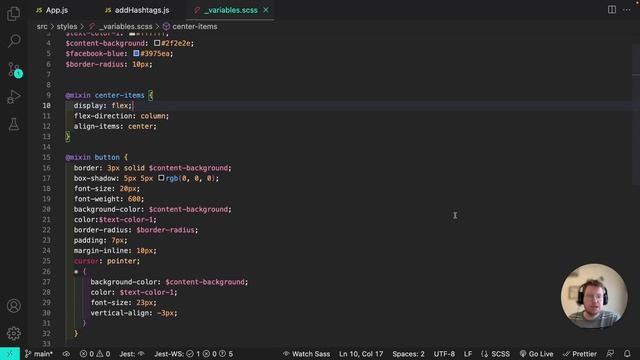Viewport: 640px width, 360px height.
Task: Click Ln 10, Col 17 position indicator
Action: coord(361,354)
